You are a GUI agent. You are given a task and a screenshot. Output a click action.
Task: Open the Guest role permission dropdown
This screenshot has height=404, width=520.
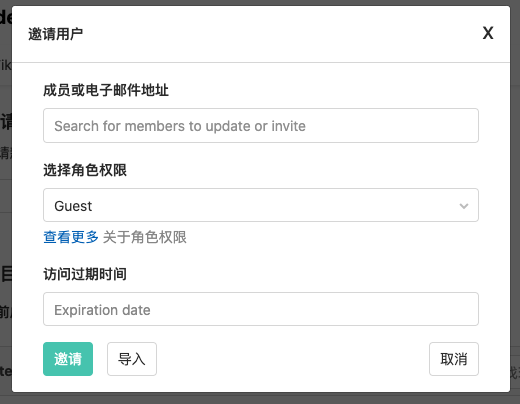pyautogui.click(x=261, y=205)
